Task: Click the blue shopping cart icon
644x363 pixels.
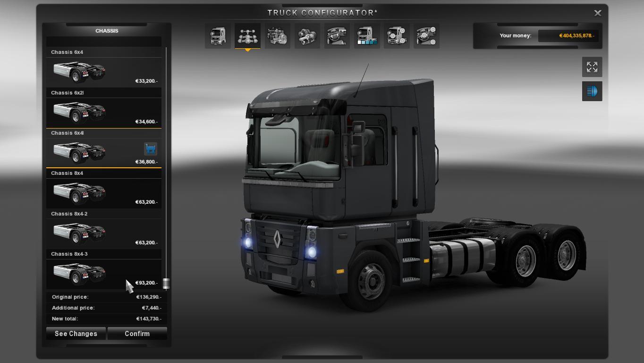Action: [150, 149]
